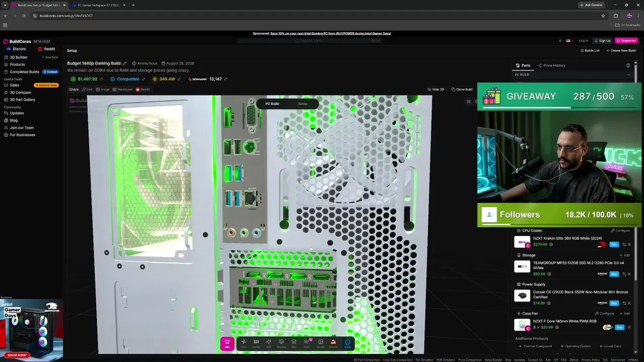Open Completed Builds in sidebar

pyautogui.click(x=21, y=72)
